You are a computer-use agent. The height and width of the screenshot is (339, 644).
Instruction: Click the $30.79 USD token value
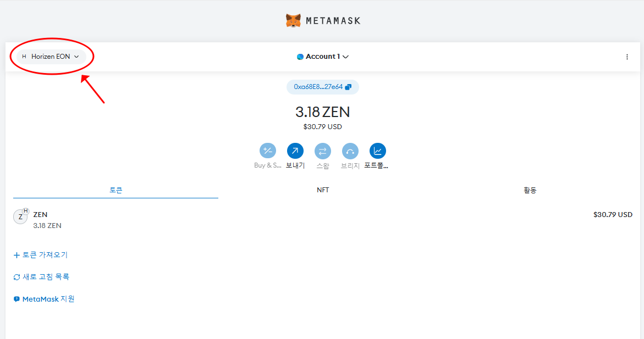click(x=613, y=215)
